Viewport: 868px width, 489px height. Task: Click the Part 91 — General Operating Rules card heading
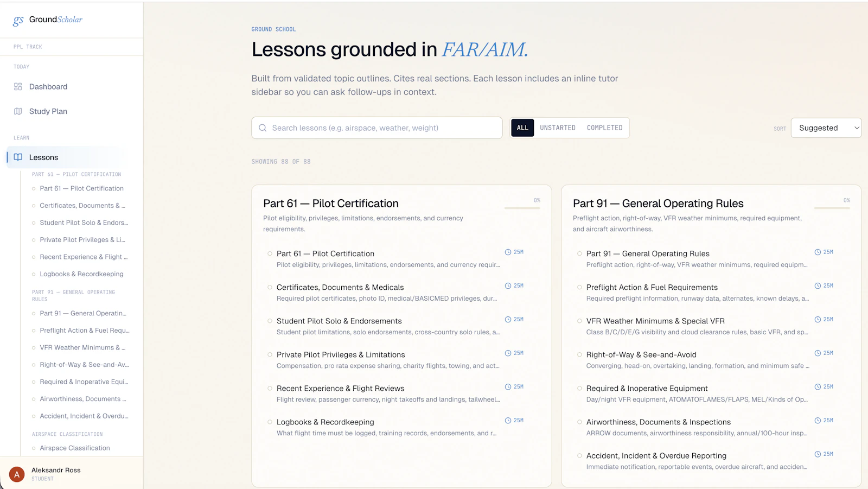(x=658, y=204)
